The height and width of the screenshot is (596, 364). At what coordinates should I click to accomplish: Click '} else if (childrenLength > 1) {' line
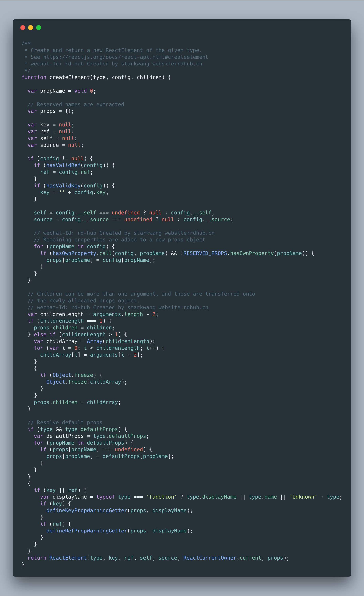77,335
